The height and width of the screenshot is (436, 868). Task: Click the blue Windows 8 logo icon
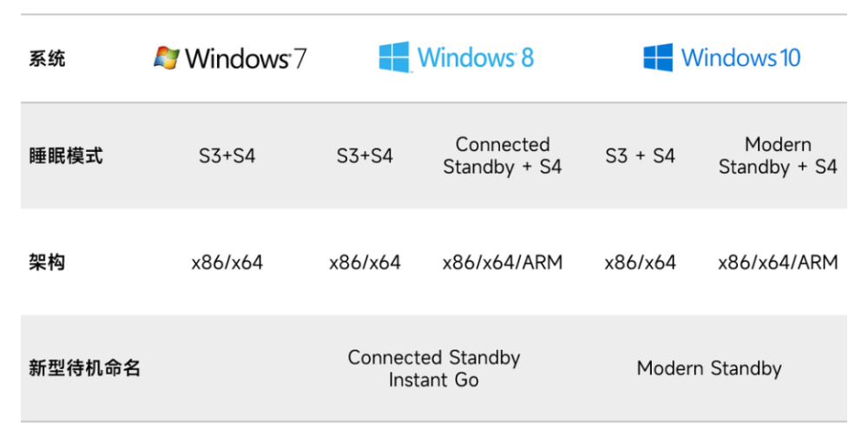click(394, 58)
